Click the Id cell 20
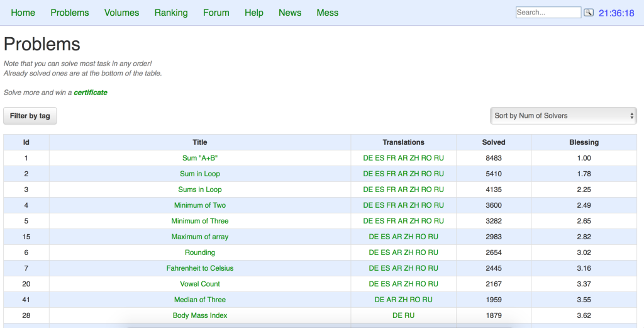This screenshot has width=644, height=328. 26,283
